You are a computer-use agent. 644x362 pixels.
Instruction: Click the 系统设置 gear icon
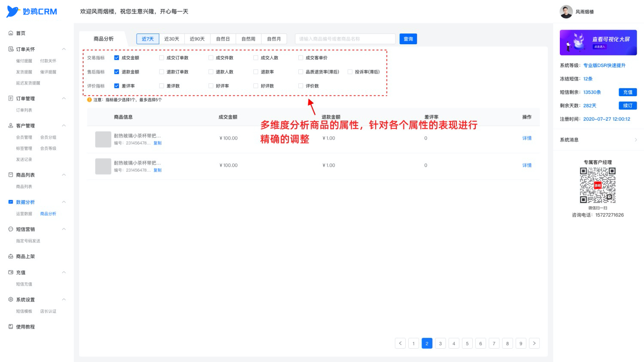pos(11,299)
